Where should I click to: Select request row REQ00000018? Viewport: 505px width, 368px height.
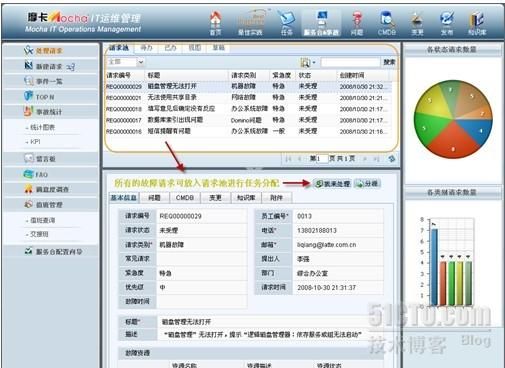[x=249, y=109]
